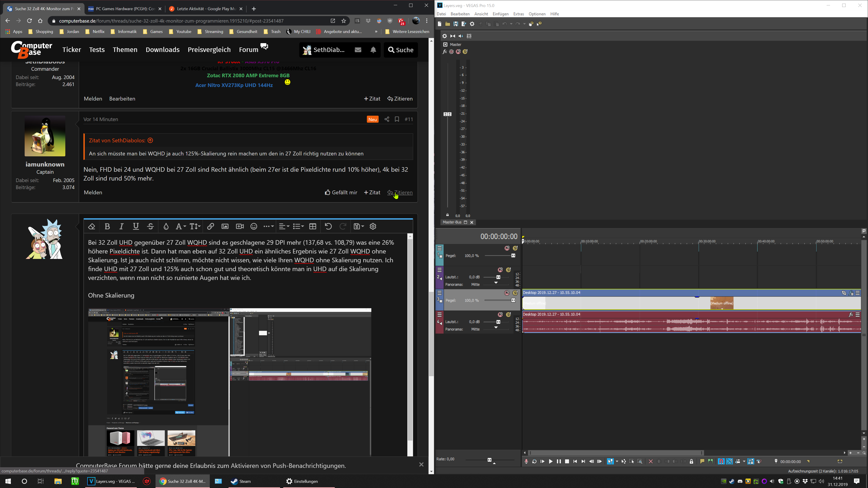Image resolution: width=868 pixels, height=488 pixels.
Task: Open track 2 hamburger menu
Action: pos(439,270)
